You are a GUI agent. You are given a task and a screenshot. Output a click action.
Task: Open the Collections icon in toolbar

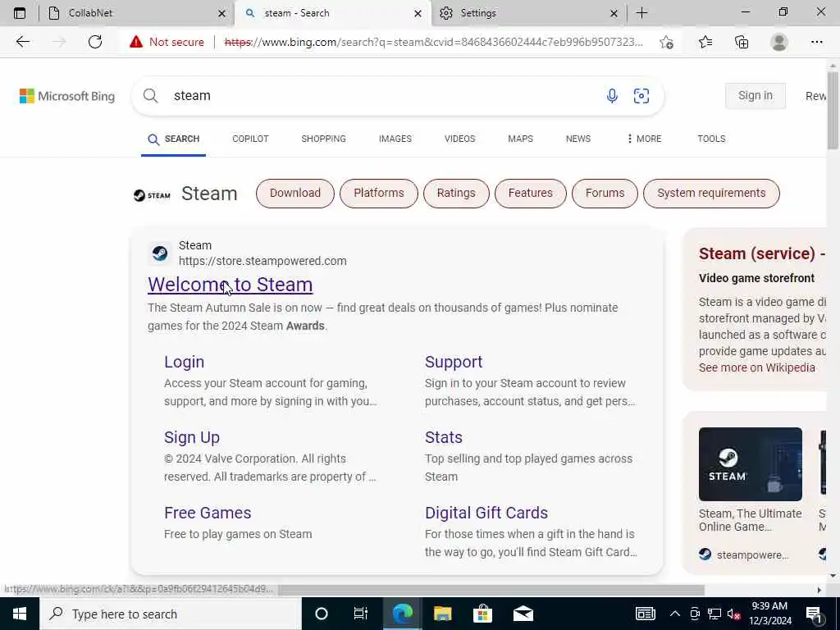[742, 42]
